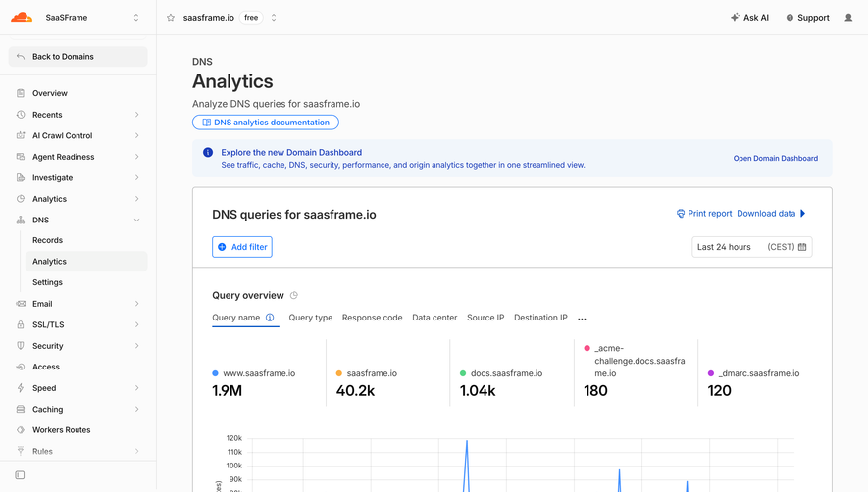
Task: Click the Overview sidebar icon
Action: (x=21, y=93)
